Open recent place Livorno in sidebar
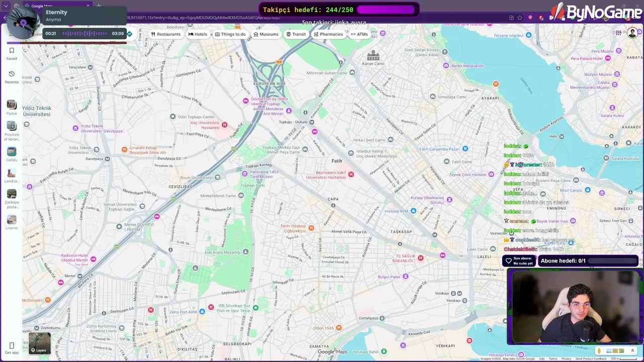 tap(12, 222)
